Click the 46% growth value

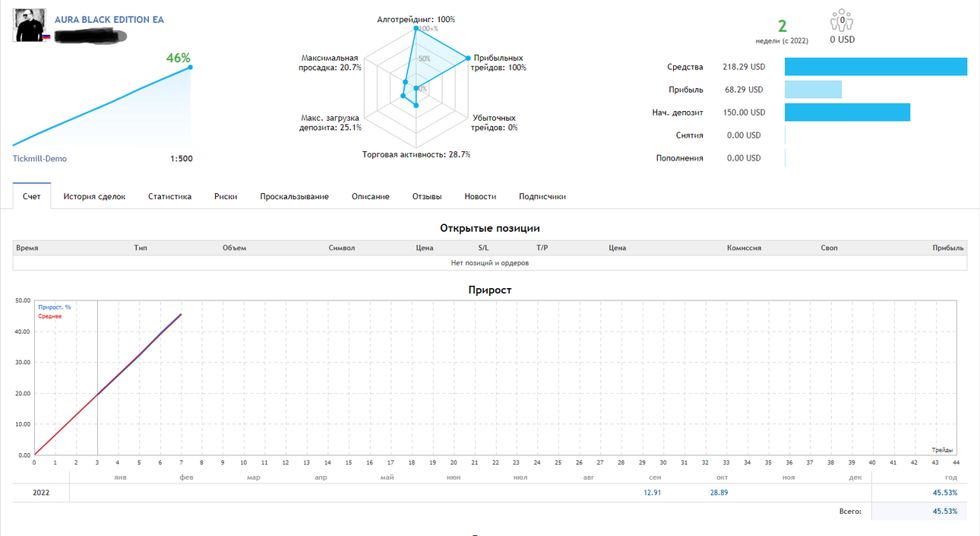coord(179,58)
